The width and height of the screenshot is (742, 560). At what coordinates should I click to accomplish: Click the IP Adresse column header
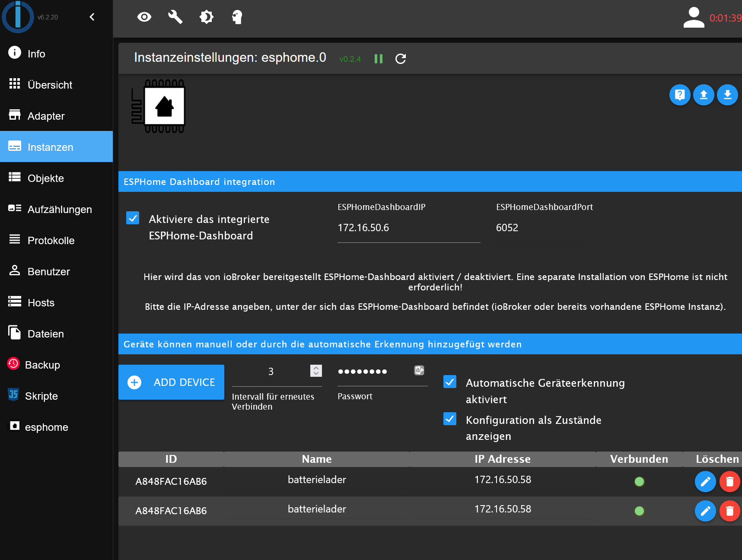click(x=503, y=459)
